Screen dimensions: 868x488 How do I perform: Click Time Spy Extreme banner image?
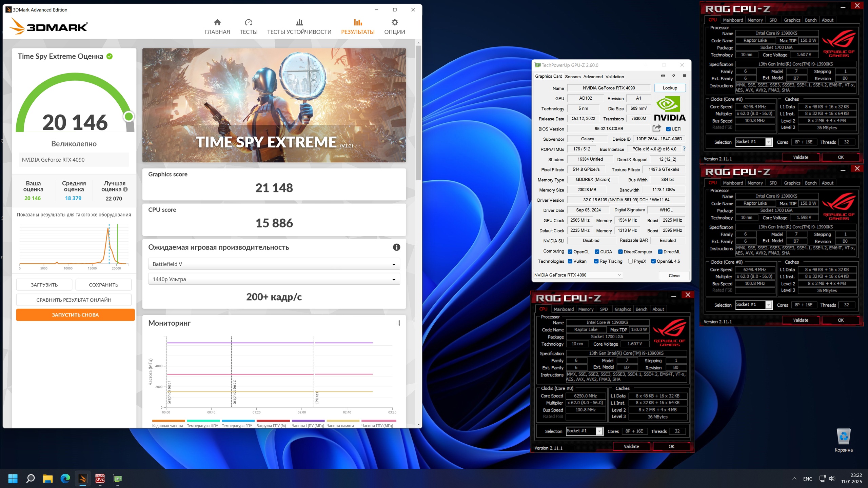pyautogui.click(x=274, y=105)
